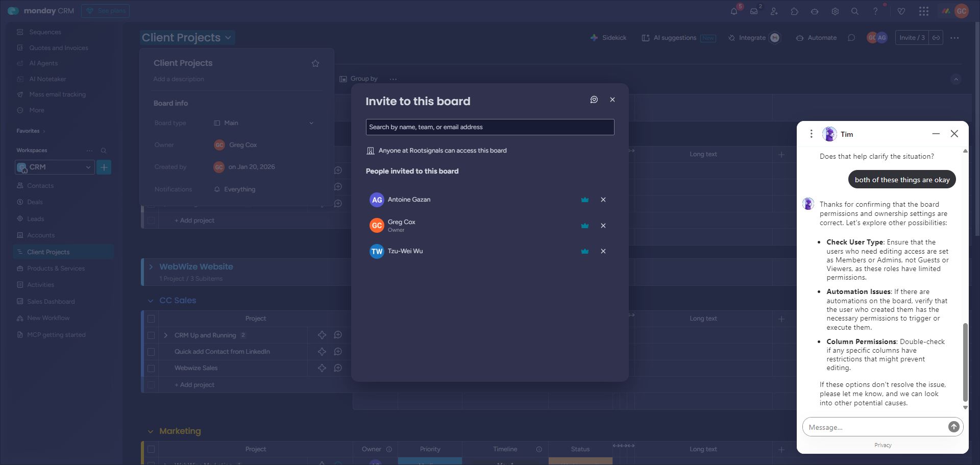Remove Antoine Gazan from the board
Image resolution: width=980 pixels, height=465 pixels.
pos(603,200)
